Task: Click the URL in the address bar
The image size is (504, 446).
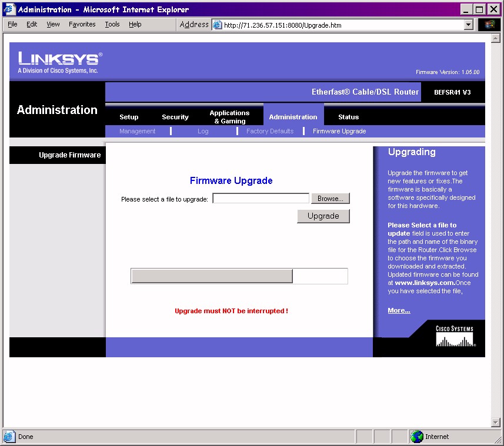Action: (x=282, y=25)
